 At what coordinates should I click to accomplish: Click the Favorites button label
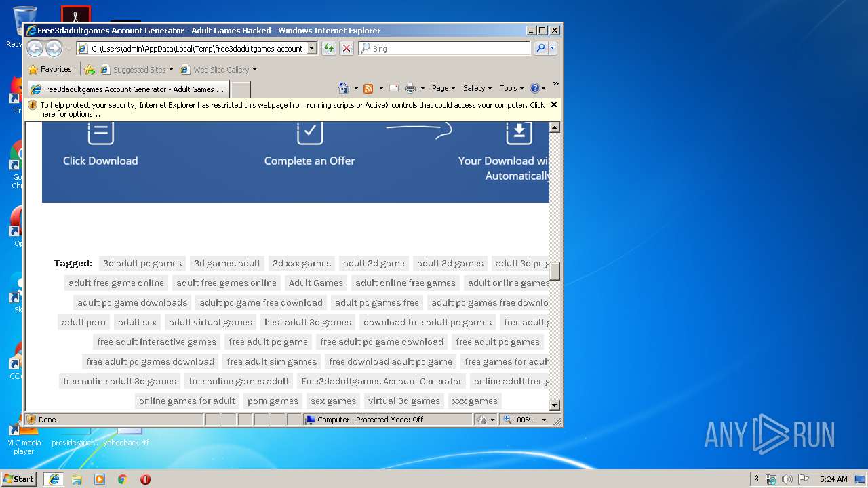tap(56, 69)
